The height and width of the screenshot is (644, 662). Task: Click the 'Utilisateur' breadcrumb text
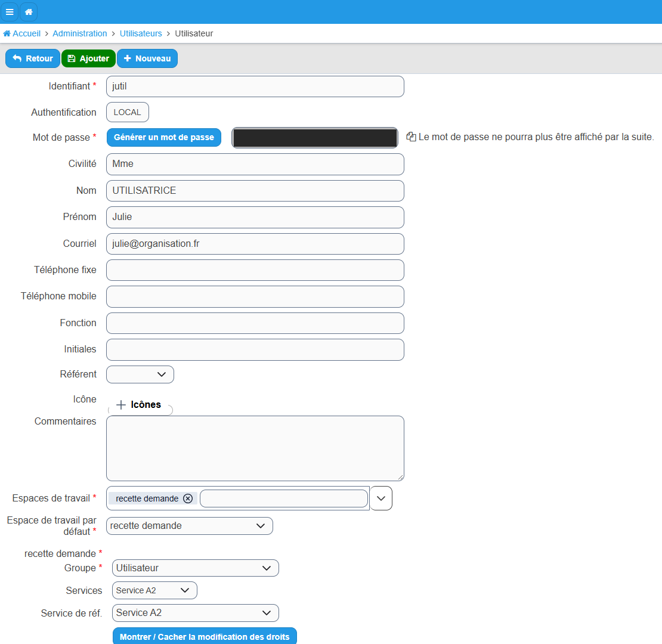[x=194, y=34]
